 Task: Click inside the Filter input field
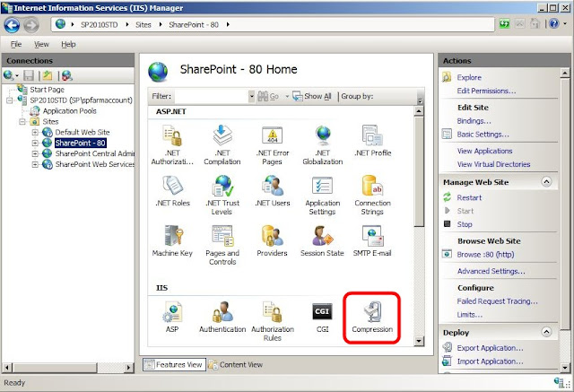pyautogui.click(x=212, y=96)
